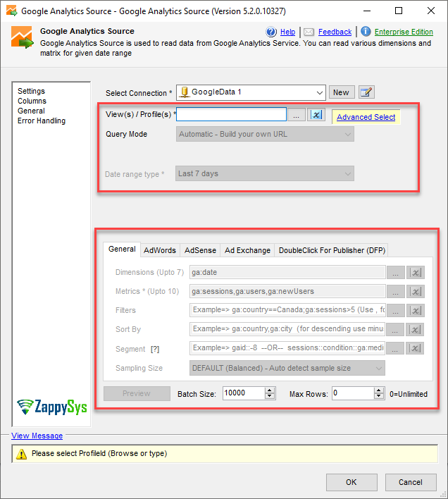Open the Feedback link
The height and width of the screenshot is (499, 448).
pyautogui.click(x=335, y=32)
